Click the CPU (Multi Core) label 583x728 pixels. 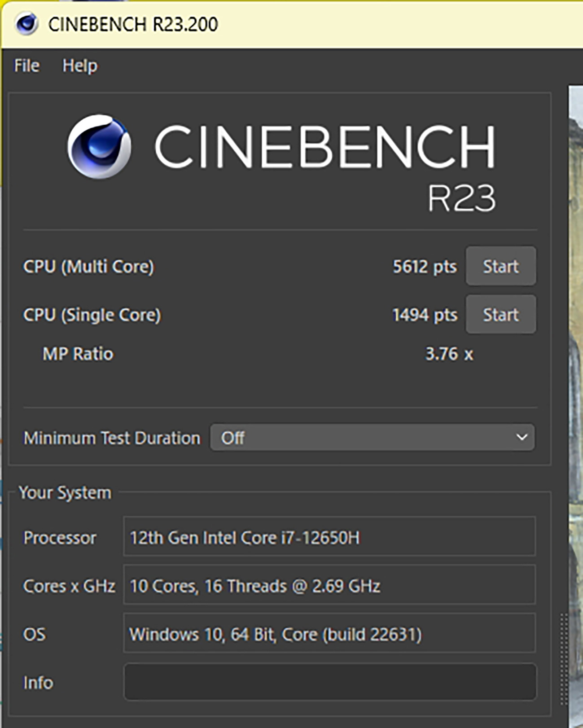[88, 267]
